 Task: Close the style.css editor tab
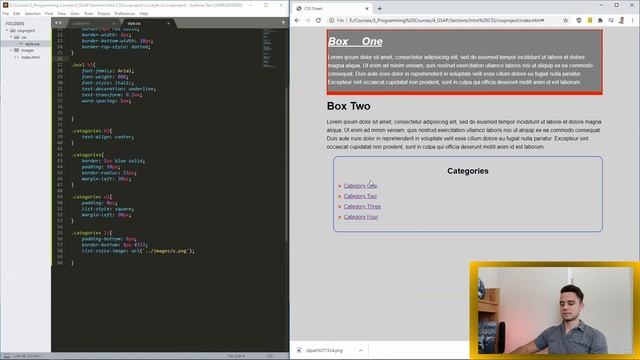(168, 24)
